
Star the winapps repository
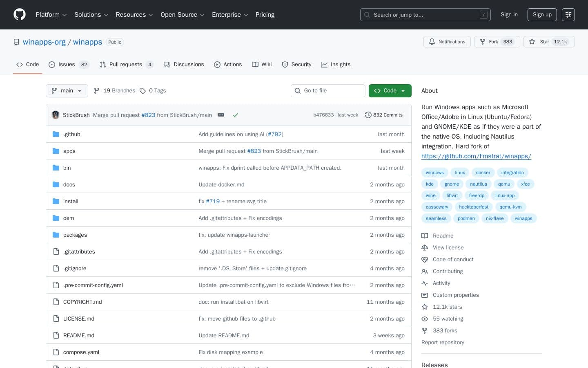544,42
